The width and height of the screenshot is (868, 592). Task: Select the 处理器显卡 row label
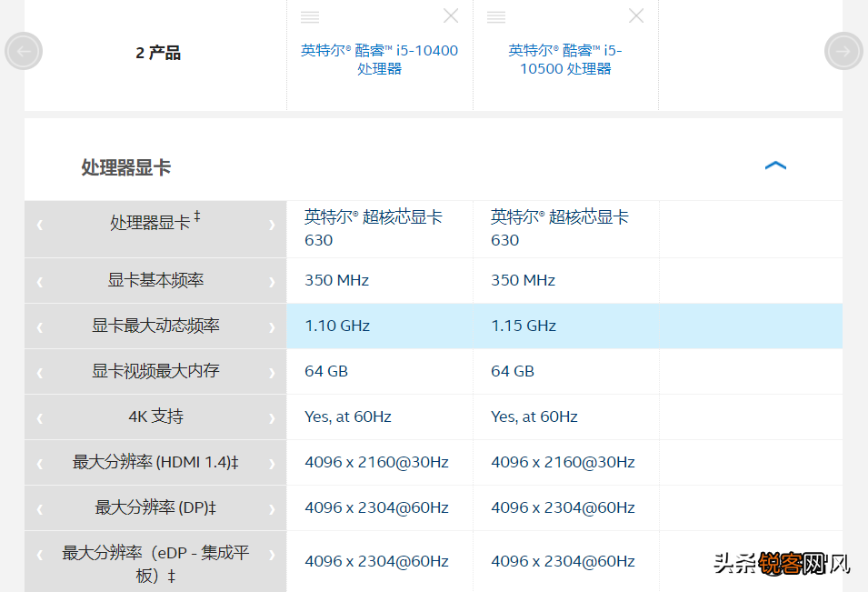coord(155,222)
